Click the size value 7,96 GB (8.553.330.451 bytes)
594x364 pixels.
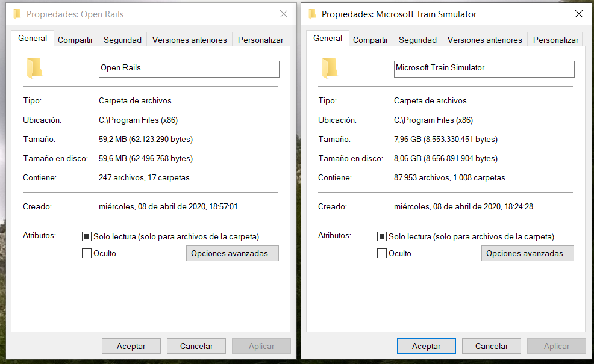[x=446, y=139]
